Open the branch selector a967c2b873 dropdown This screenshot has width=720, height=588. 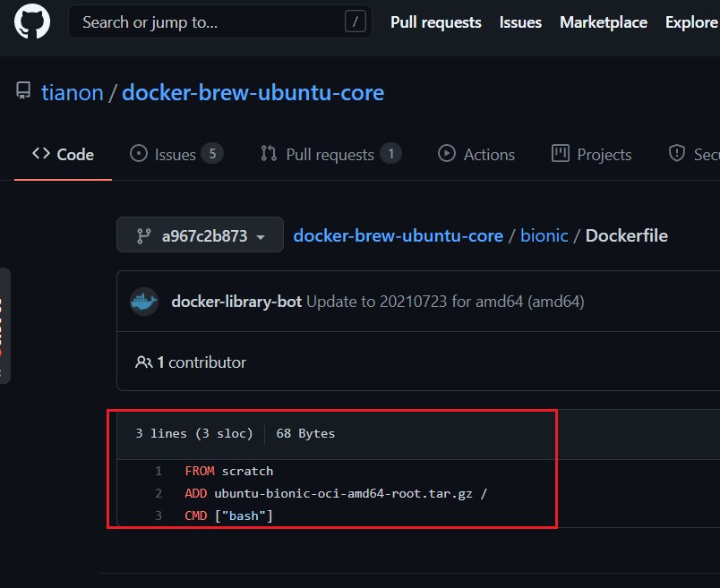tap(200, 236)
